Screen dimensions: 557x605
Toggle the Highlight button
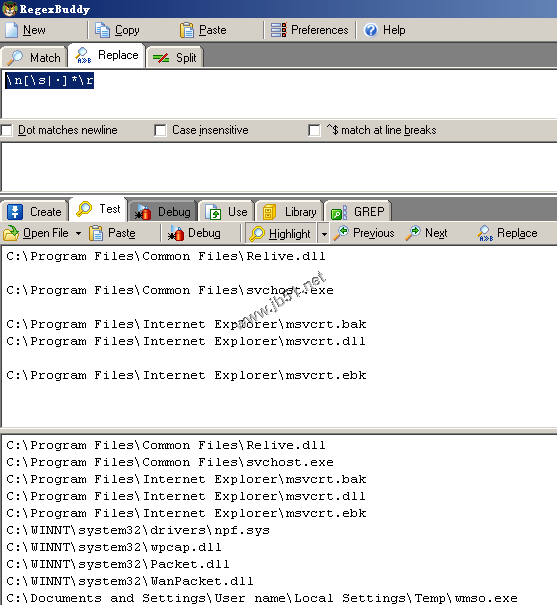coord(281,233)
